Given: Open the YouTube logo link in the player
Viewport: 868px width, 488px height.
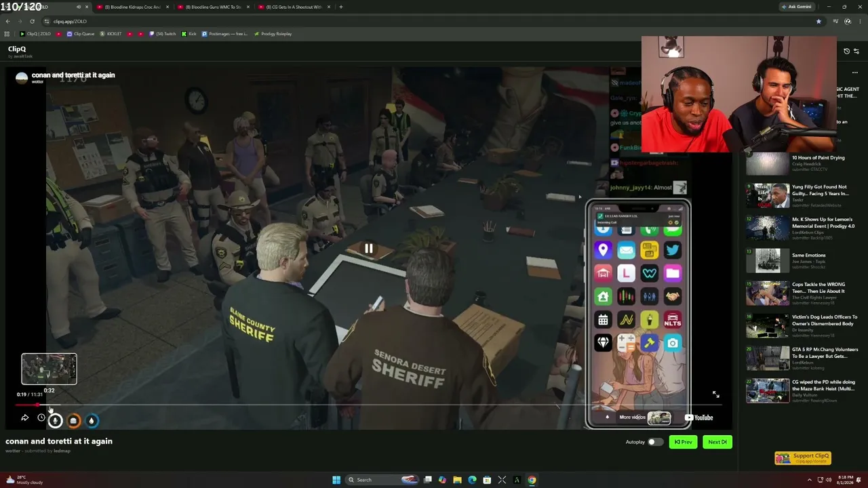Looking at the screenshot, I should point(698,418).
